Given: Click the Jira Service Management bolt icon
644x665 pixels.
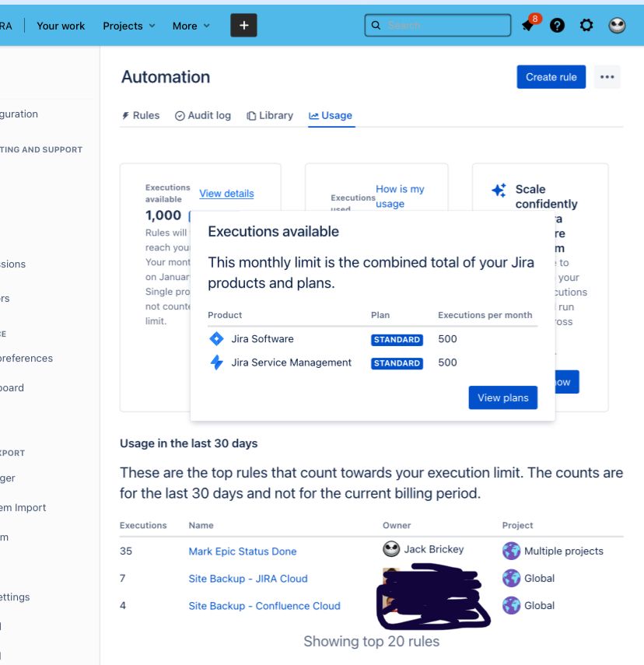Looking at the screenshot, I should click(216, 362).
